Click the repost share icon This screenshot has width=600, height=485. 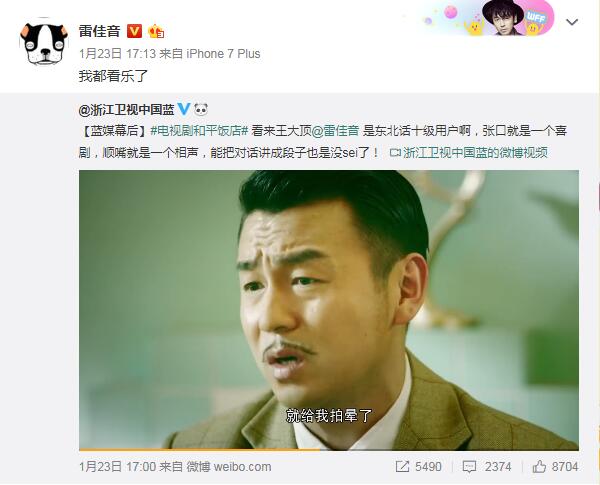tap(402, 466)
